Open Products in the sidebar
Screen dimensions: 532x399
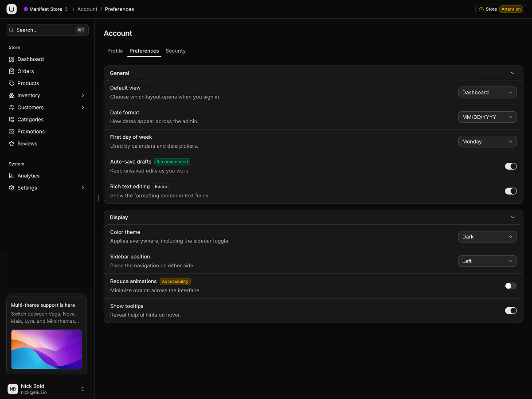[47, 83]
